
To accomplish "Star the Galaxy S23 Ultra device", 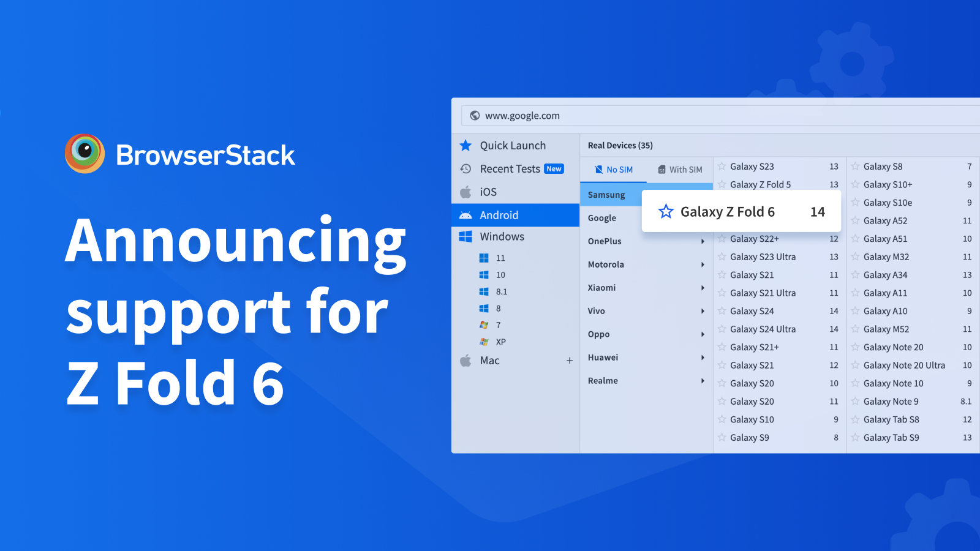I will tap(722, 257).
